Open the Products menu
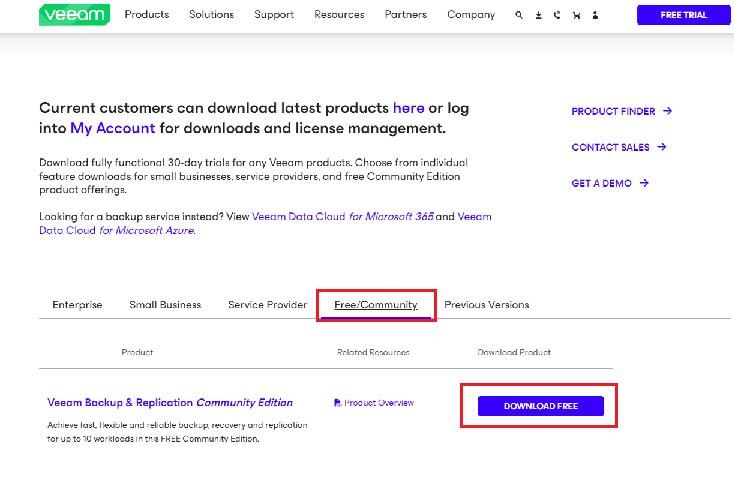The width and height of the screenshot is (734, 479). pos(147,15)
